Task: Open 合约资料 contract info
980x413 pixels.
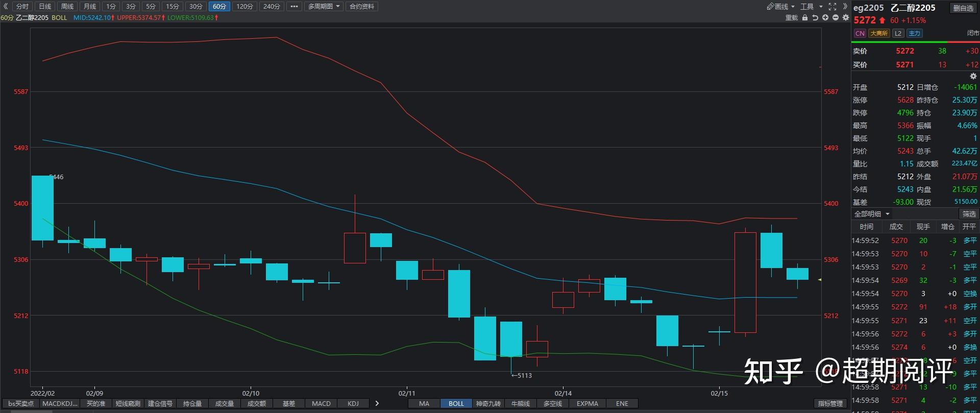Action: (x=362, y=7)
